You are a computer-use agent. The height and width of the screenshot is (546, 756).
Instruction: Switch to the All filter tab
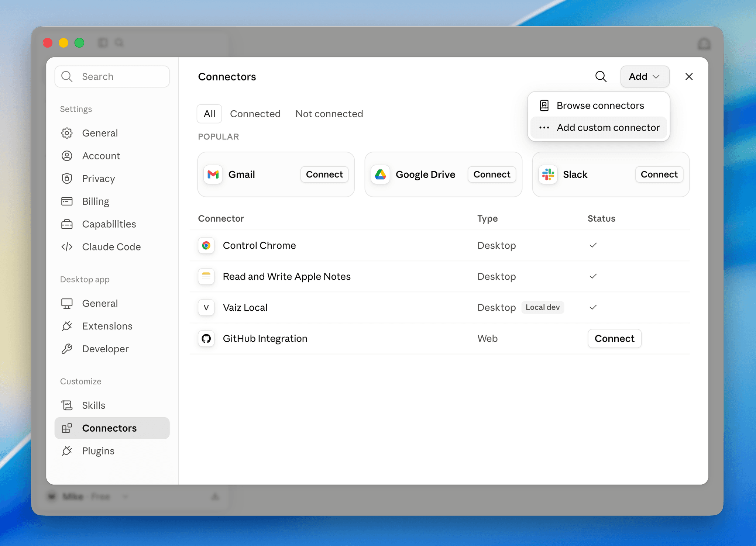coord(209,114)
